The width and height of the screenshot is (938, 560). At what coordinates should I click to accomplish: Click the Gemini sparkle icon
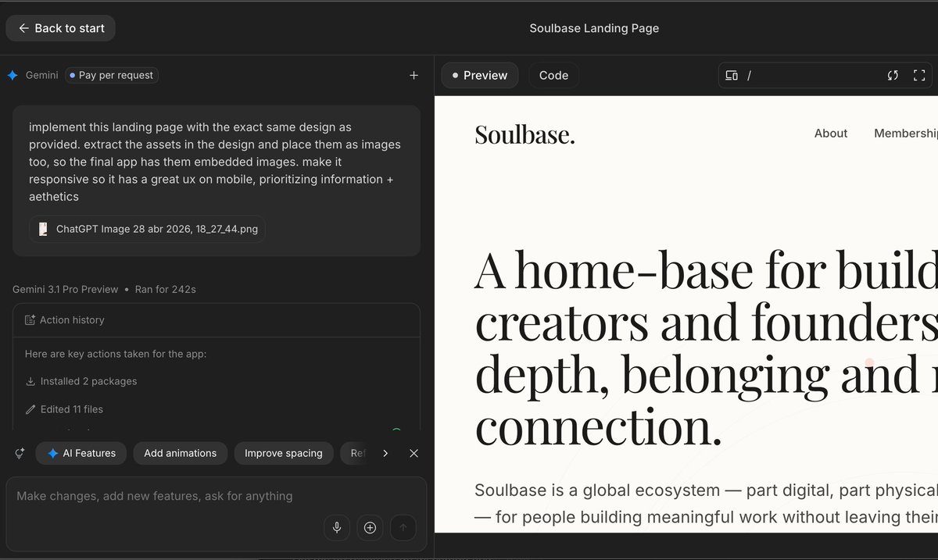point(13,76)
